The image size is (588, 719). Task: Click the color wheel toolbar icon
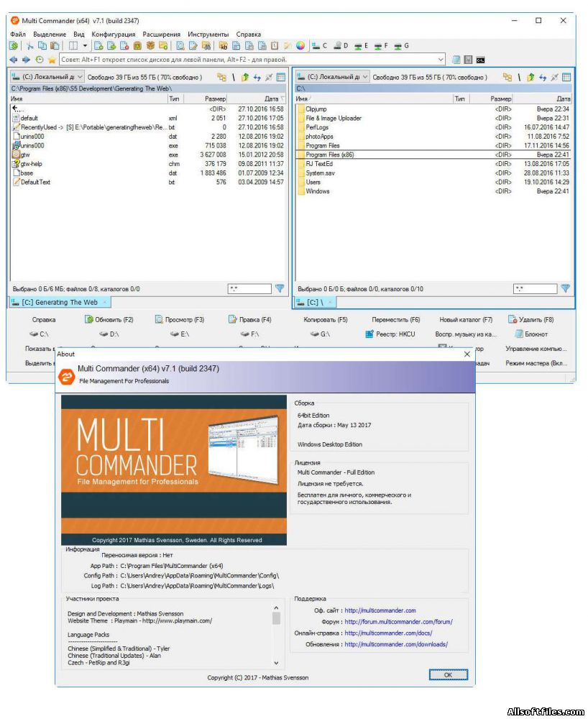(300, 46)
